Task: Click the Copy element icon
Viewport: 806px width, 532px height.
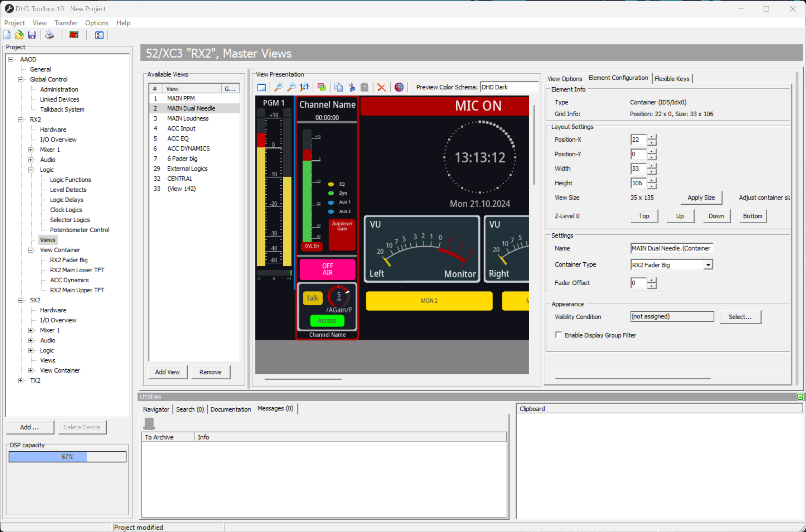Action: point(338,87)
